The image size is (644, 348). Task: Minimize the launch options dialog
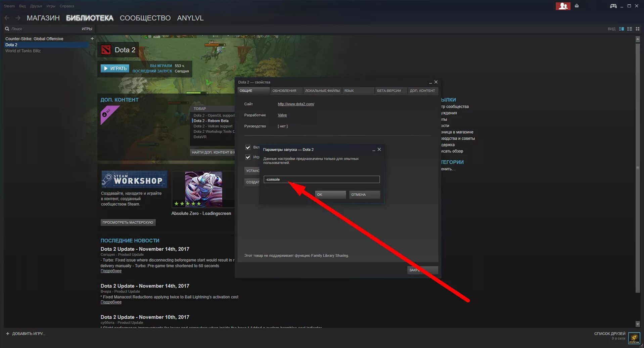pos(374,150)
